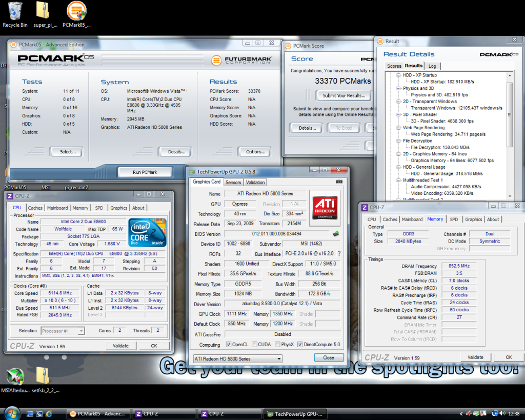Click Options... button in PCMark05 Results
This screenshot has width=525, height=420.
255,152
